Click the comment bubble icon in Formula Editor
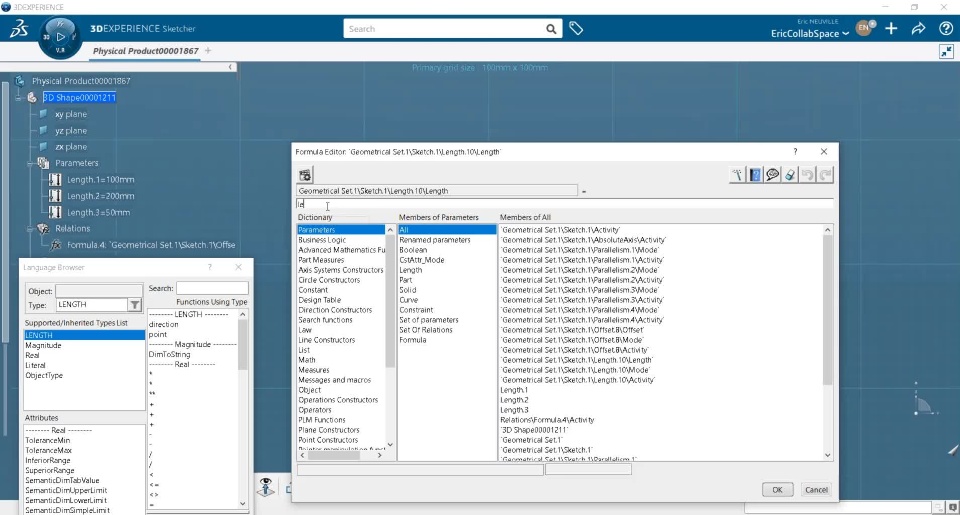960x515 pixels. coord(773,175)
